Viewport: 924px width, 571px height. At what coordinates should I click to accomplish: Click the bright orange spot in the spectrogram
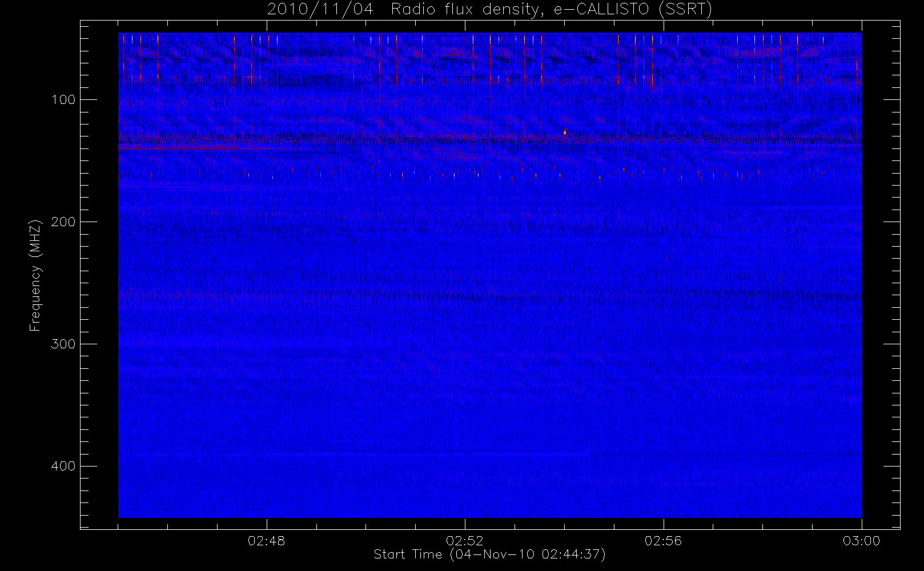[565, 132]
